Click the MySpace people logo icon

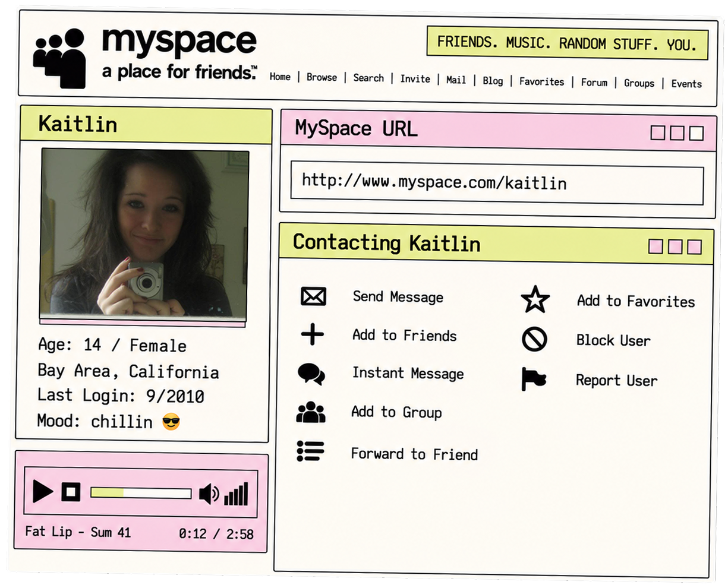pyautogui.click(x=61, y=58)
